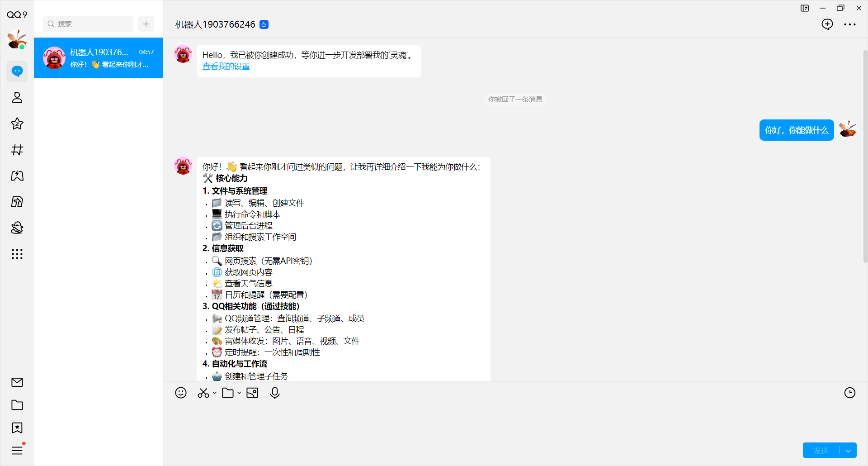Select the 机器人190376 conversation
Image resolution: width=868 pixels, height=466 pixels.
[x=98, y=58]
